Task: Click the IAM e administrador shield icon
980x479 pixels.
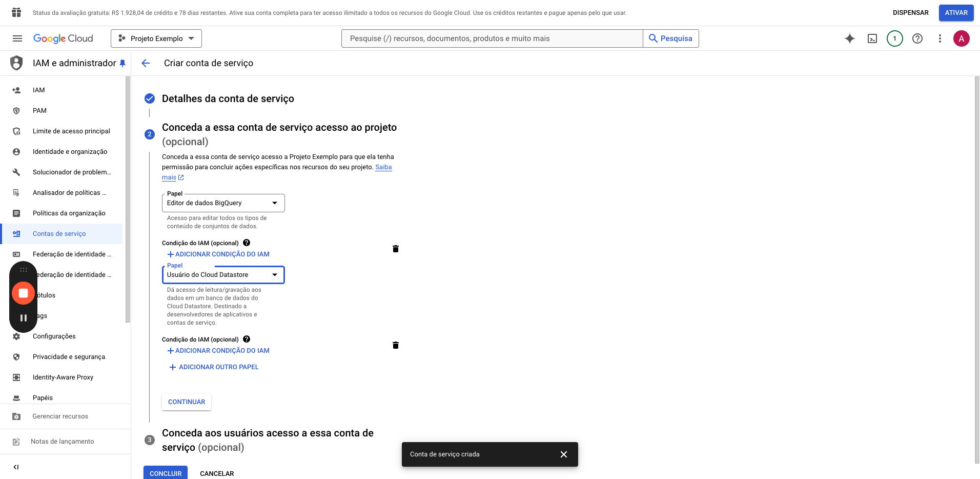Action: pos(16,63)
